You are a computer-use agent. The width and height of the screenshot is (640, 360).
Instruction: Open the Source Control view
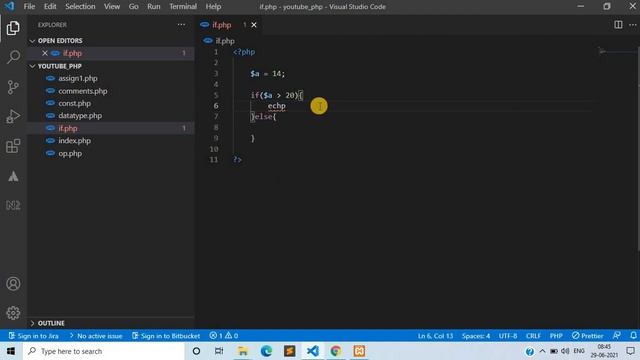click(13, 87)
